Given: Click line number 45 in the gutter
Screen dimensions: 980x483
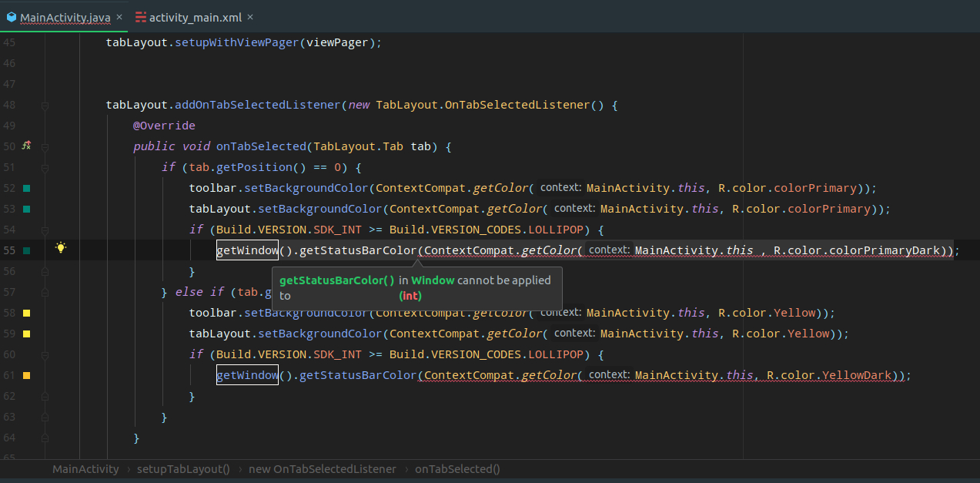Looking at the screenshot, I should 9,42.
